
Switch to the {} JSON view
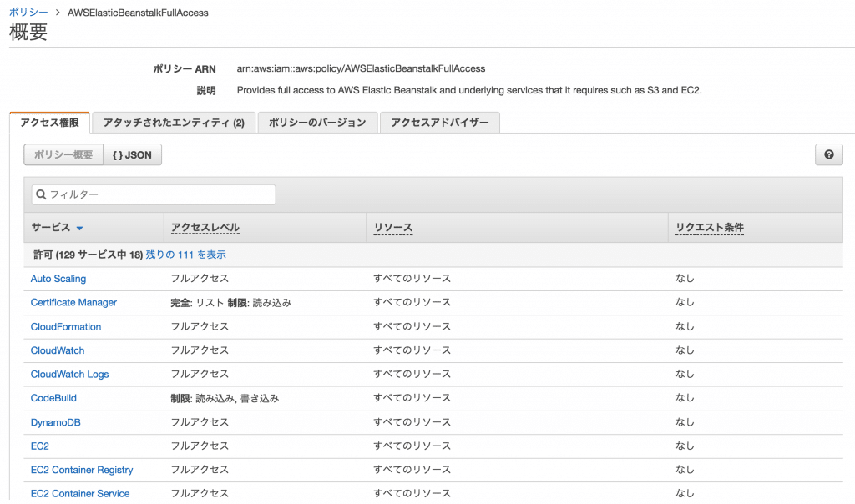pyautogui.click(x=132, y=154)
